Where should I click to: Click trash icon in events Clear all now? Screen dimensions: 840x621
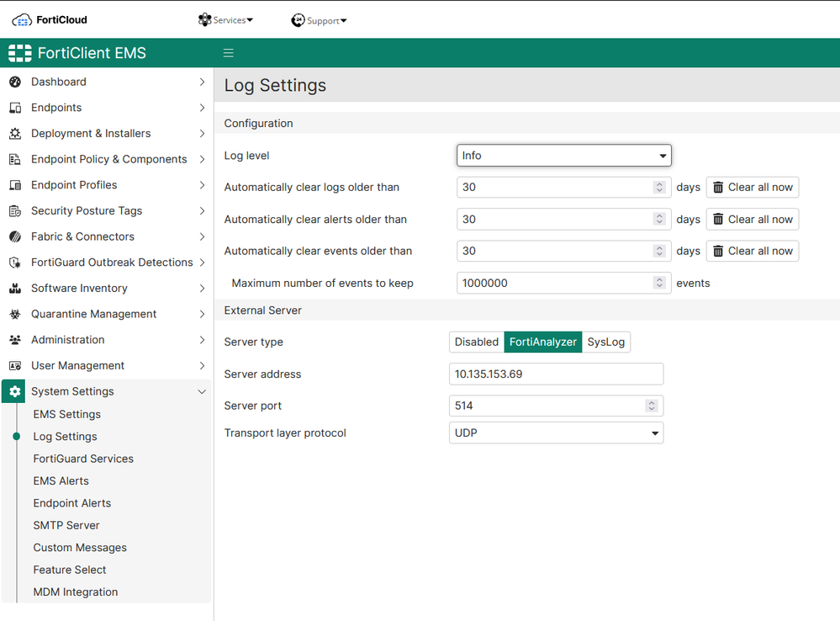718,251
